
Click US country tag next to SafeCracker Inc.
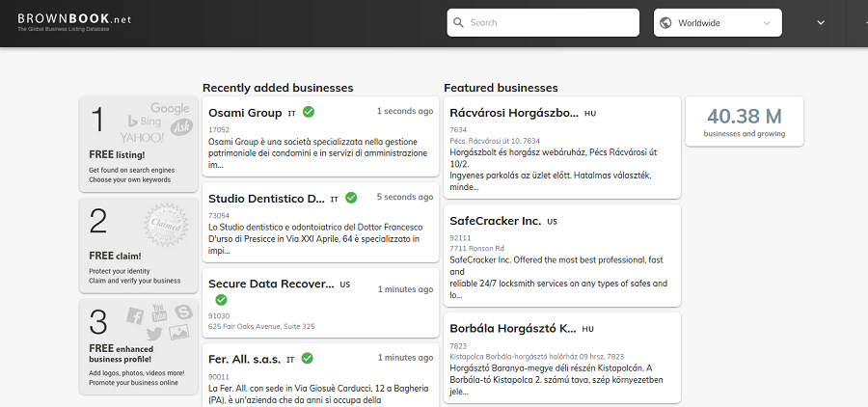coord(552,222)
